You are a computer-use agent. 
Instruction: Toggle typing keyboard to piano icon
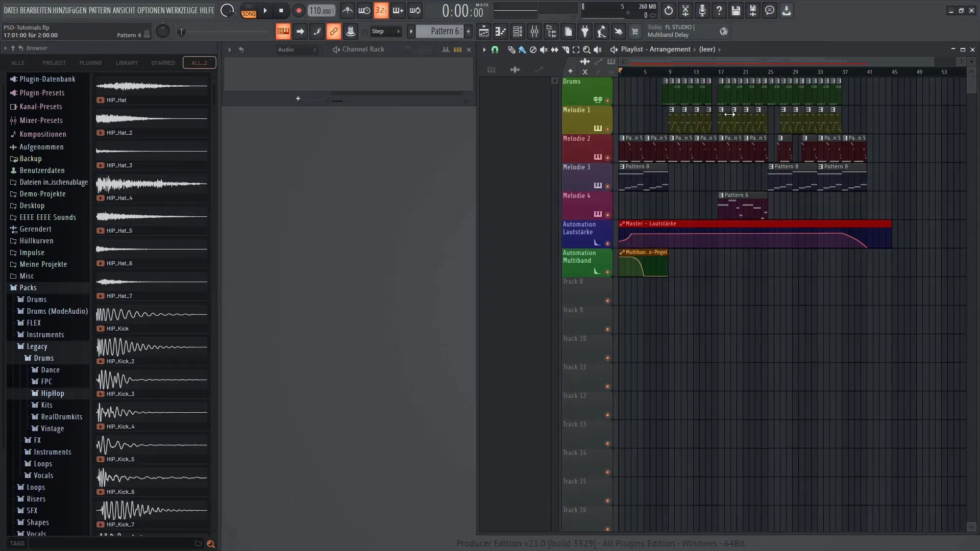point(283,32)
